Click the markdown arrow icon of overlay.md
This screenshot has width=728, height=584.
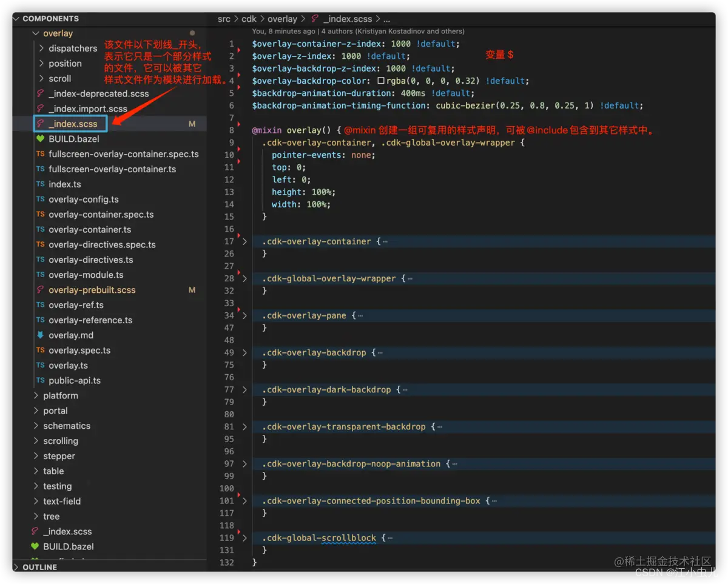(x=41, y=335)
